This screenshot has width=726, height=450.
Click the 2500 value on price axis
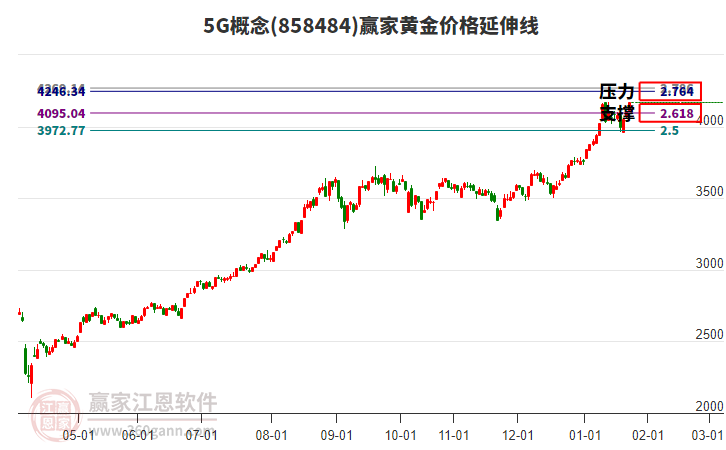709,335
